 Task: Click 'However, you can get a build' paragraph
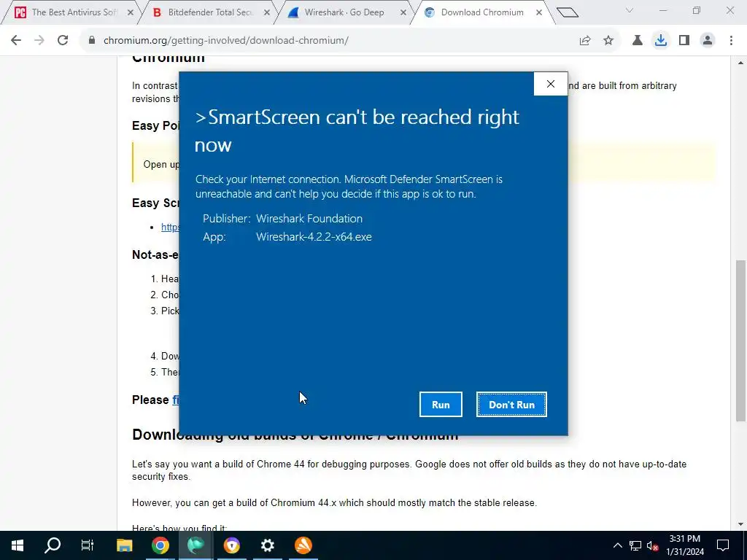[334, 503]
